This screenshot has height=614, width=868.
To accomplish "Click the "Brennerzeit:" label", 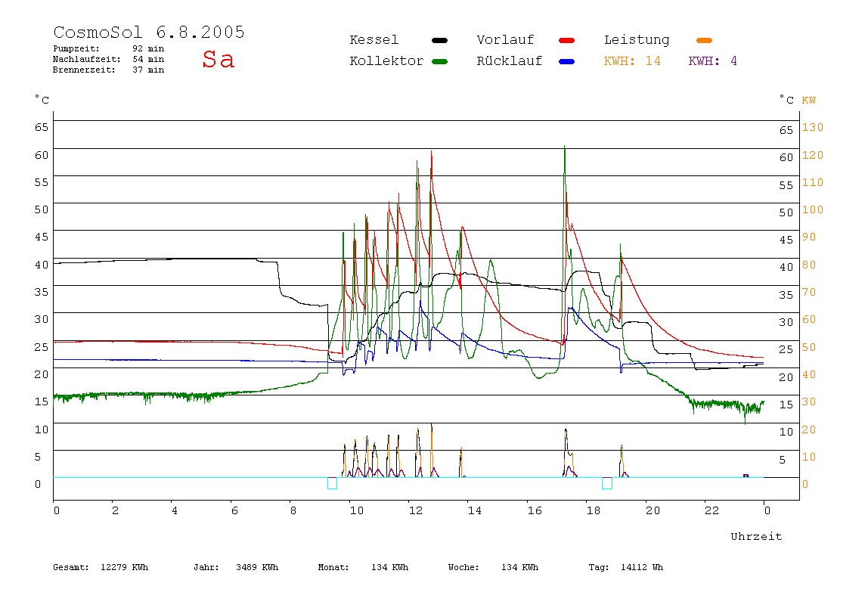I will (84, 70).
